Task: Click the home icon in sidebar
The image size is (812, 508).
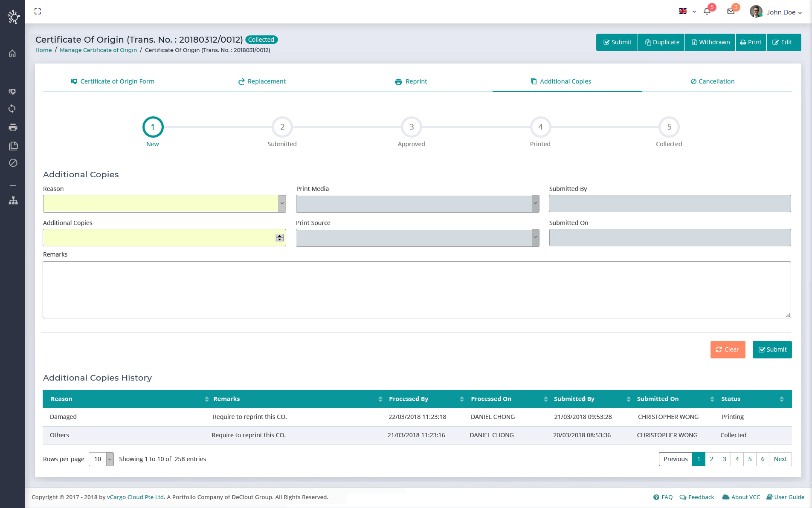Action: (x=13, y=53)
